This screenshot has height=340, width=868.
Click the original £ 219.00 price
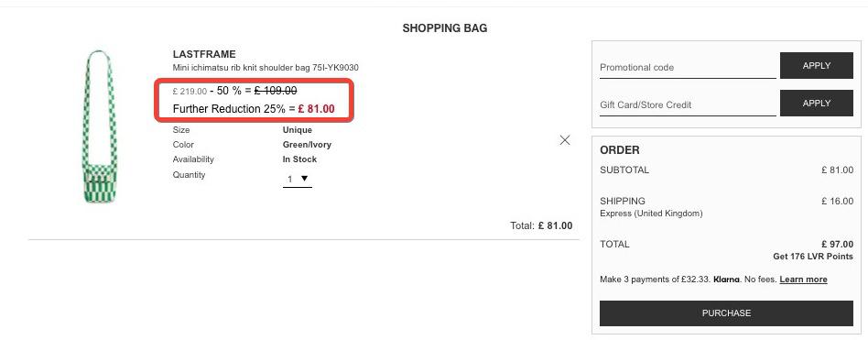coord(190,92)
